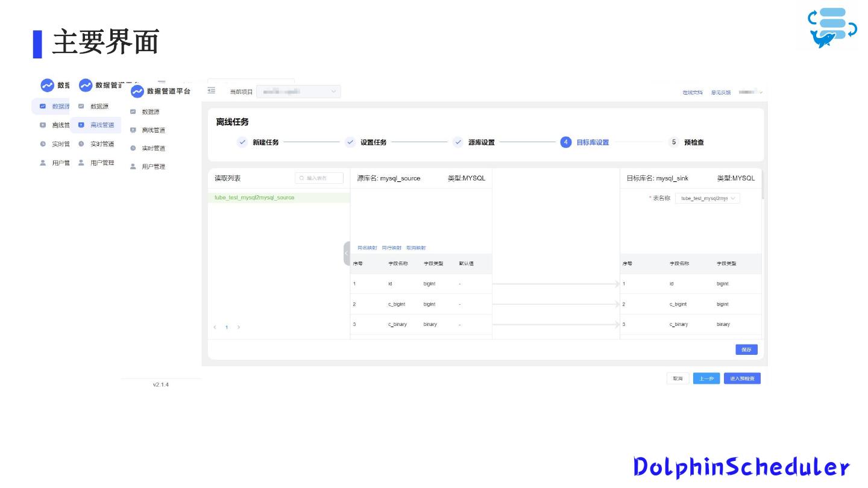868x488 pixels.
Task: Select the 目标库设置 step label
Action: (593, 142)
